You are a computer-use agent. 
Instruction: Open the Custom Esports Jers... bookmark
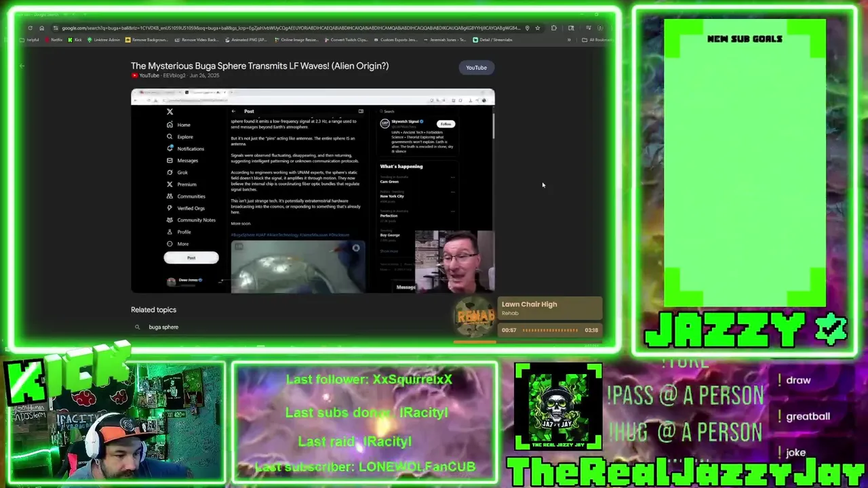coord(395,40)
